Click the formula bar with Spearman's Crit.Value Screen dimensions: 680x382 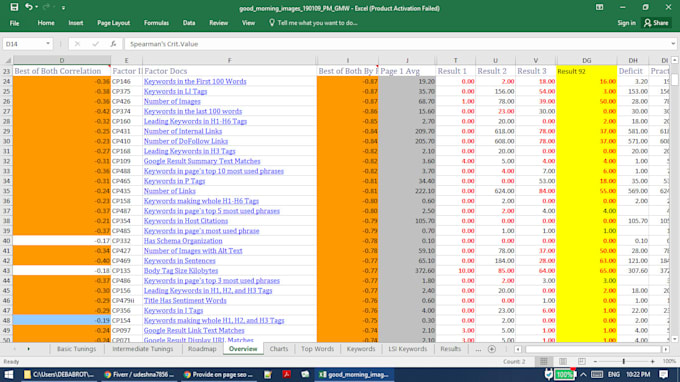[x=397, y=44]
